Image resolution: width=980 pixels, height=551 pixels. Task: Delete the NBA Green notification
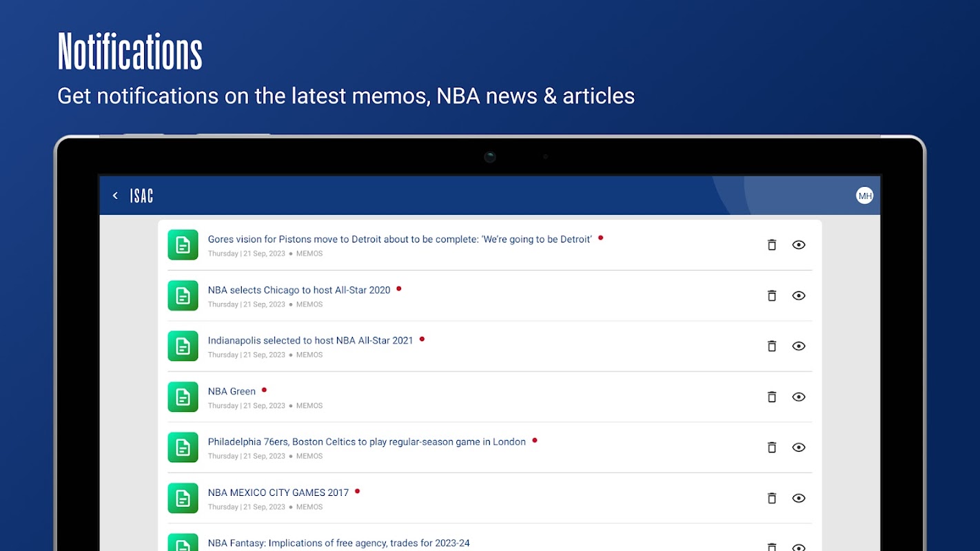[772, 397]
